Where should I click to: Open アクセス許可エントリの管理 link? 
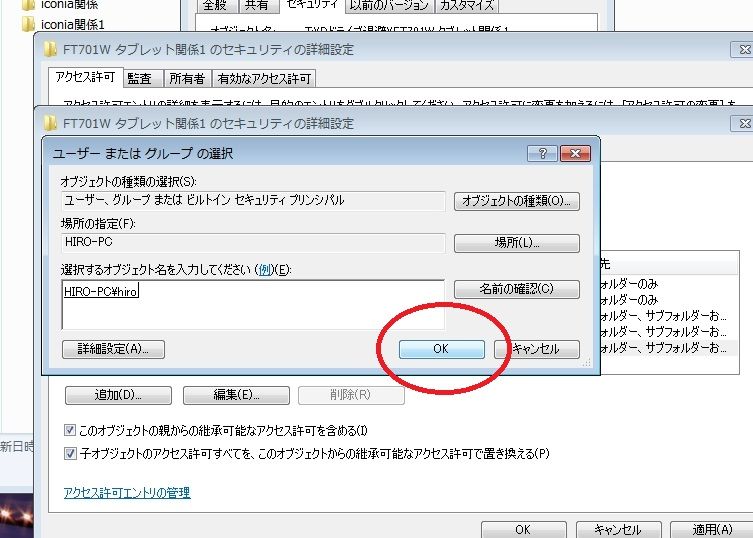pos(127,493)
